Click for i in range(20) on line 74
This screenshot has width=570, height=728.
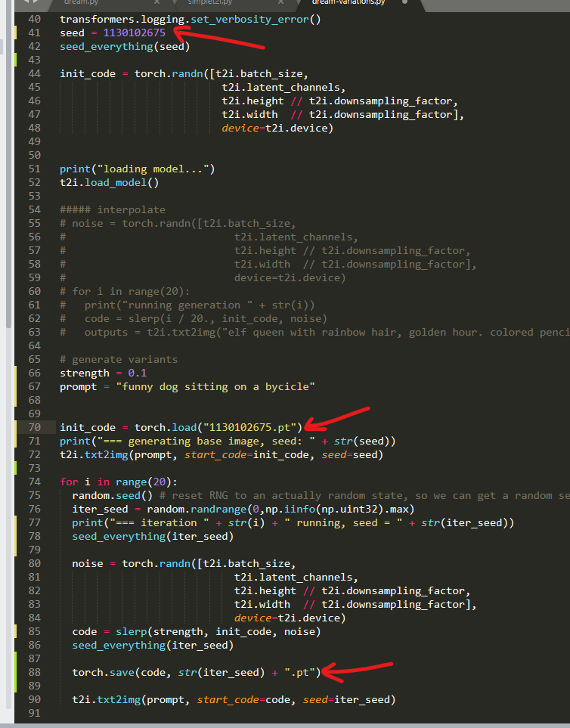[x=119, y=482]
